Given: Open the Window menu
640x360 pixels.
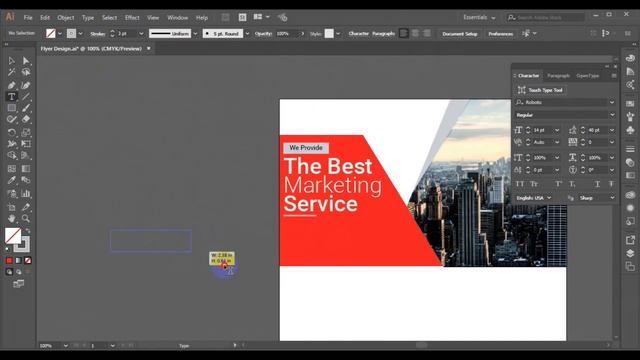Looking at the screenshot, I should pos(178,18).
